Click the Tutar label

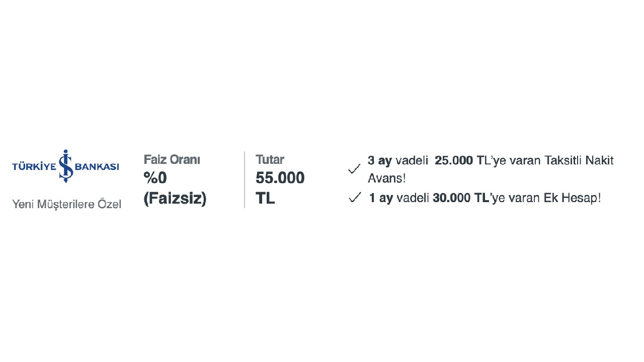point(270,159)
